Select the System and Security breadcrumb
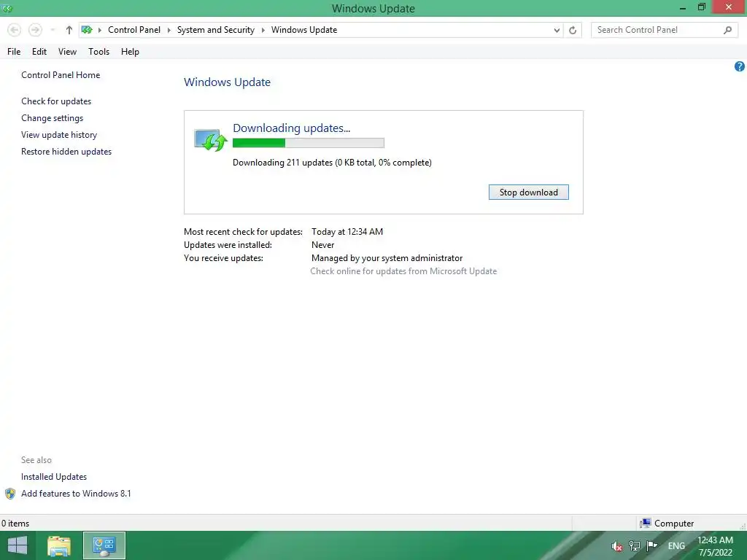The image size is (747, 560). 215,30
